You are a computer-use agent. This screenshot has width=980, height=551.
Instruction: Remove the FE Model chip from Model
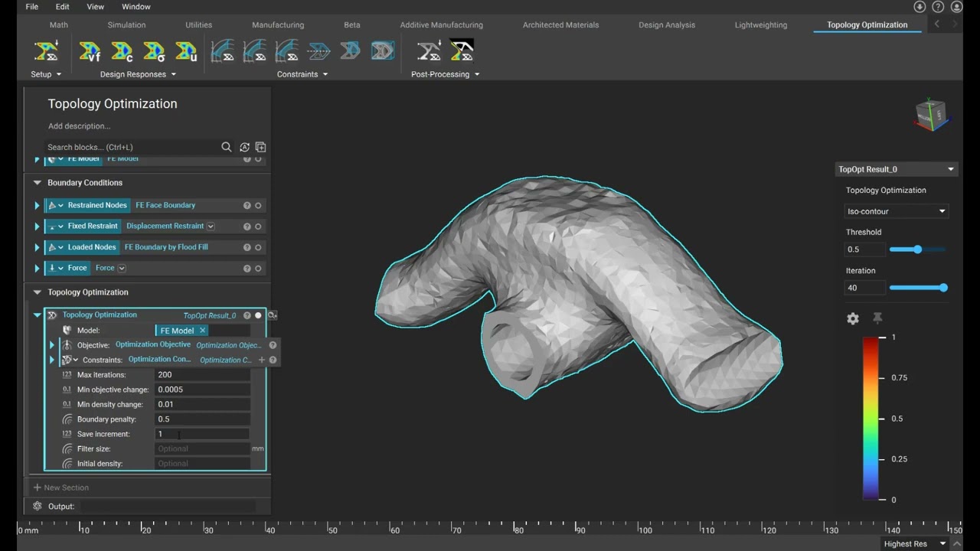click(202, 331)
